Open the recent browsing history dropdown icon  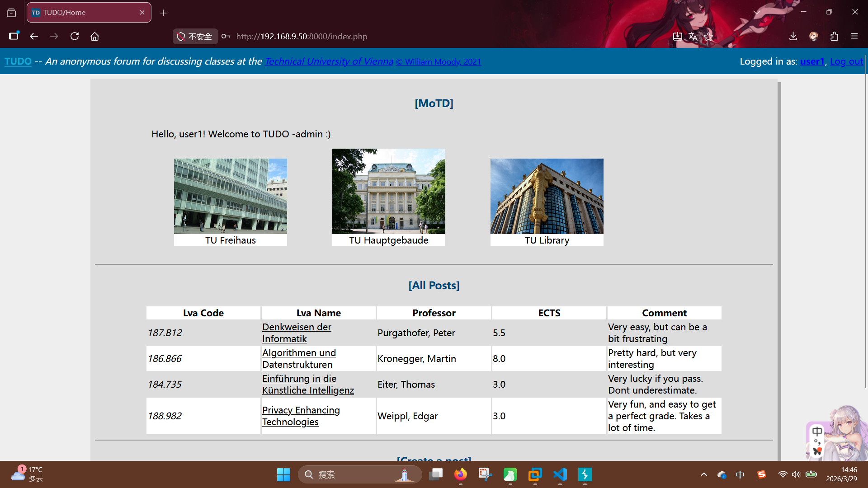tap(11, 13)
